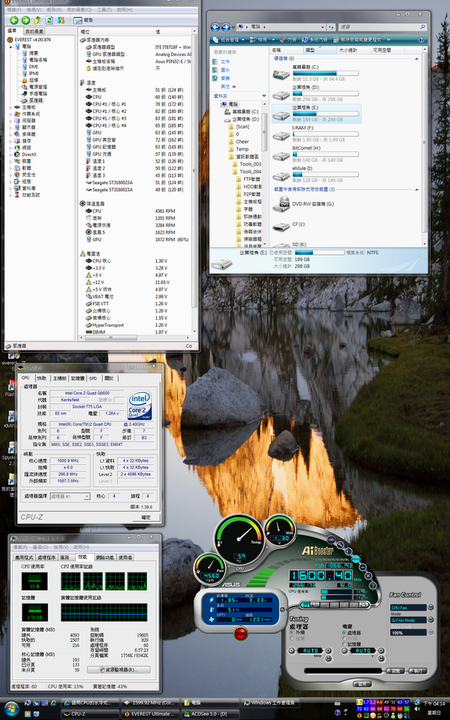Select the eMule (I:) drive
The height and width of the screenshot is (720, 450).
pyautogui.click(x=316, y=174)
